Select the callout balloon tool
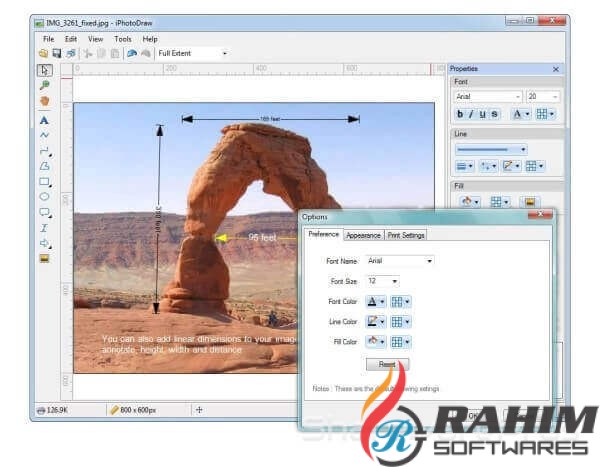 pyautogui.click(x=45, y=212)
